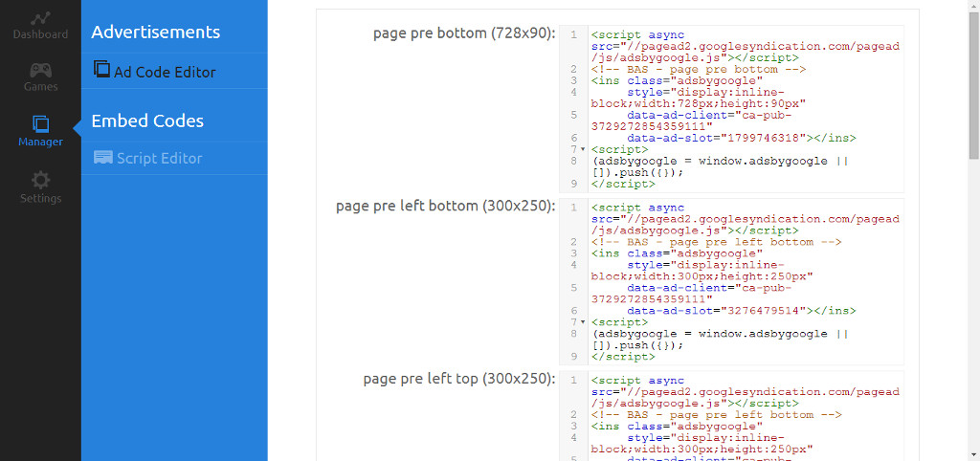This screenshot has width=980, height=461.
Task: Select the Manager icon in sidebar
Action: [x=40, y=124]
